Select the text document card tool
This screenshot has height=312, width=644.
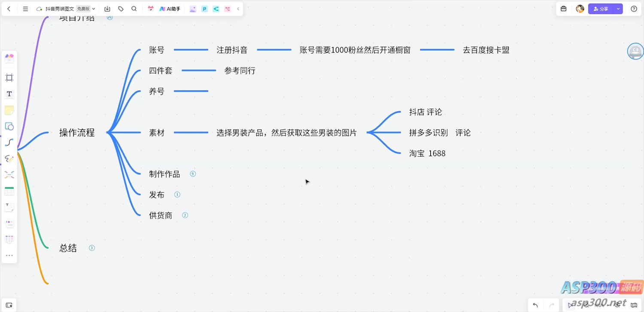(x=9, y=207)
